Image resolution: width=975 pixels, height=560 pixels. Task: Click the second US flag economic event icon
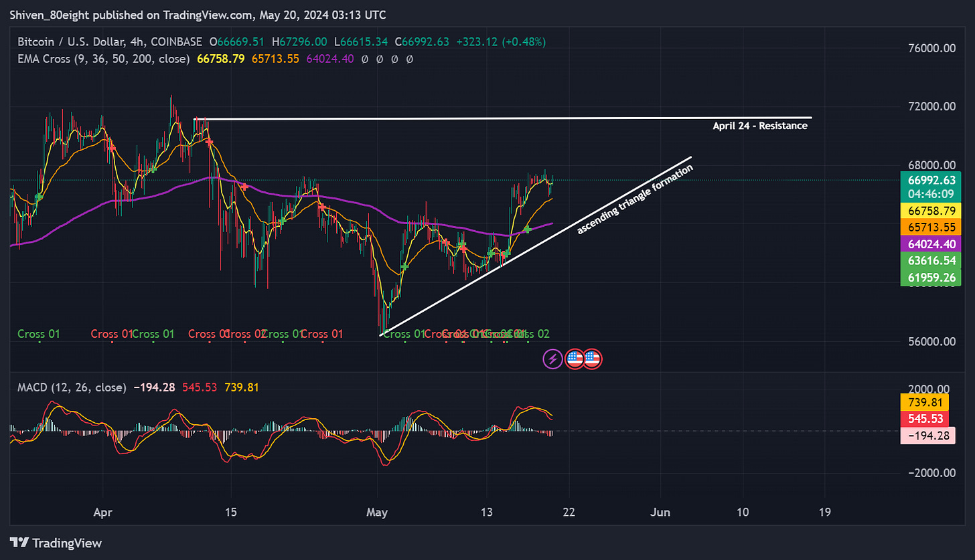point(592,359)
